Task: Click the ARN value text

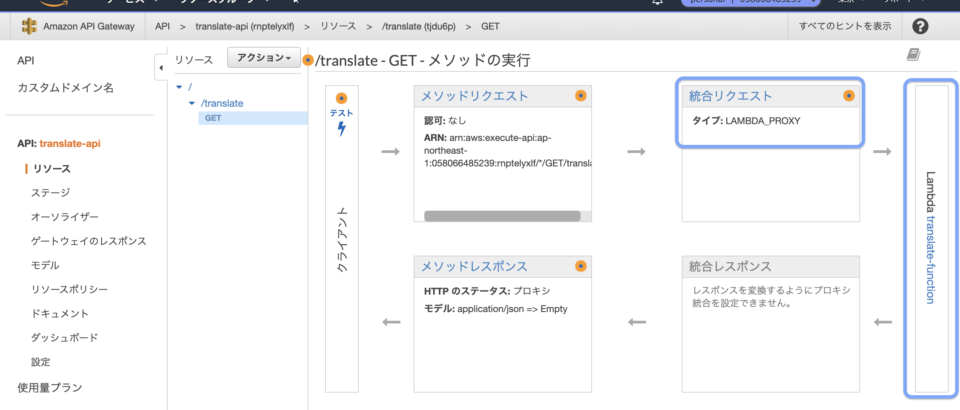Action: [508, 151]
